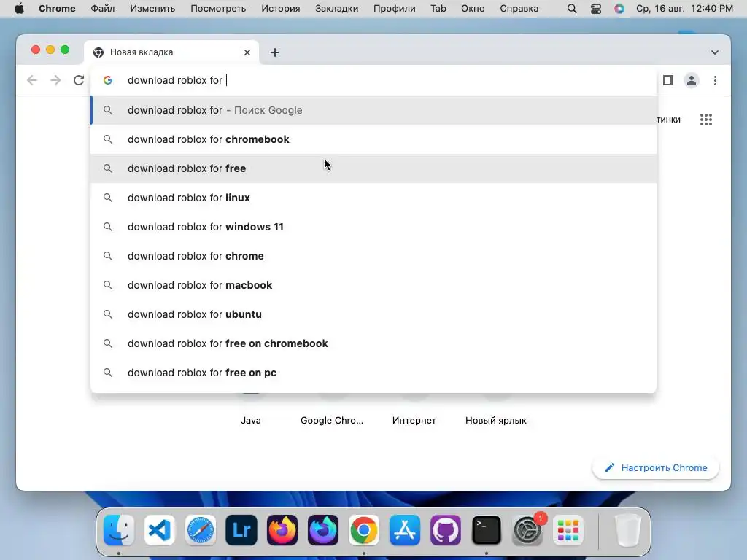
Task: Launch Lightroom from the dock
Action: point(241,530)
